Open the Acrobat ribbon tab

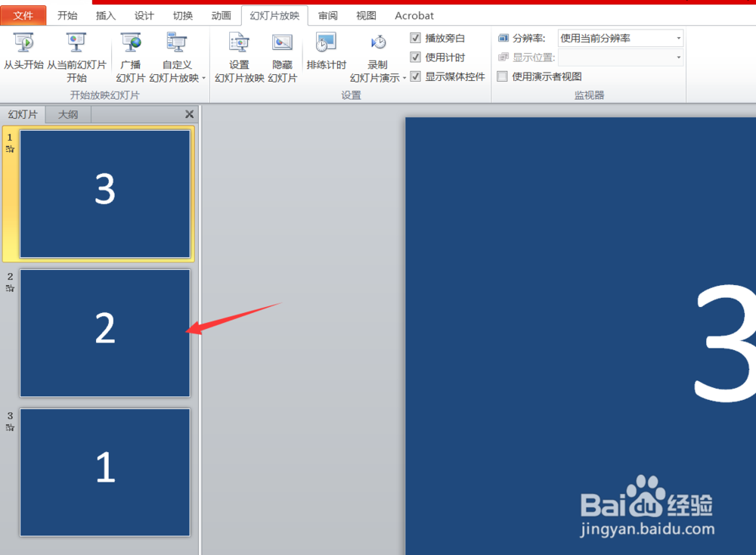tap(414, 15)
